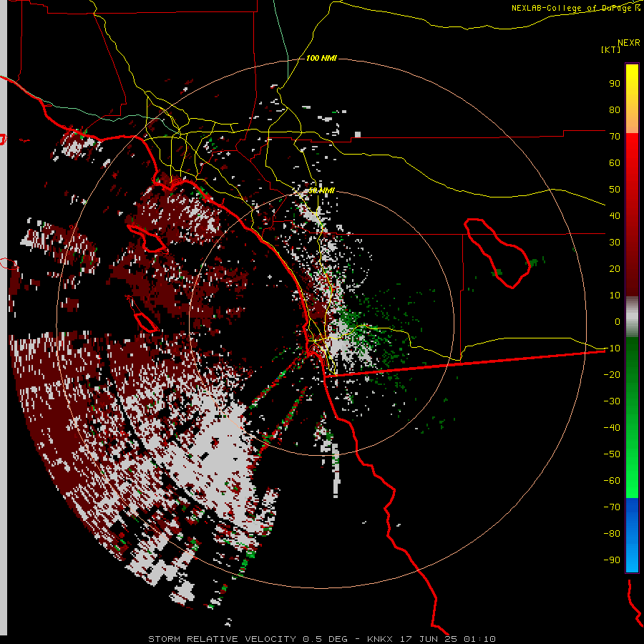This screenshot has height=644, width=644.
Task: Click the 10 value on the velocity scale
Action: coord(615,296)
